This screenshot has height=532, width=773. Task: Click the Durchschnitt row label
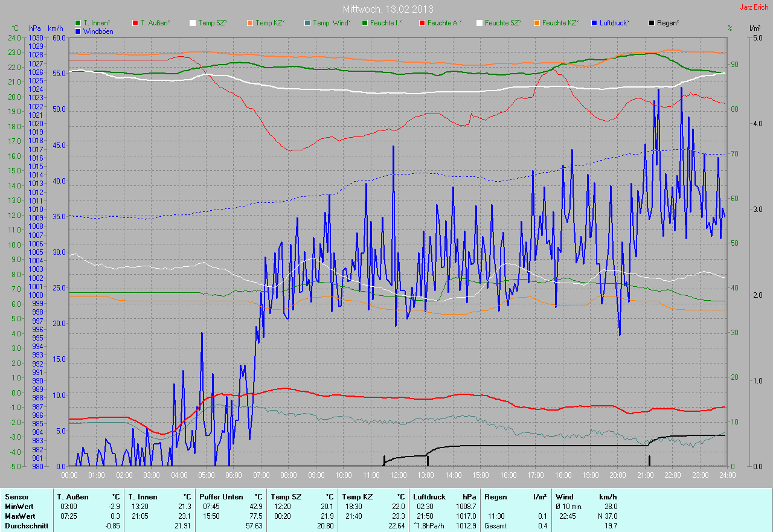[27, 525]
